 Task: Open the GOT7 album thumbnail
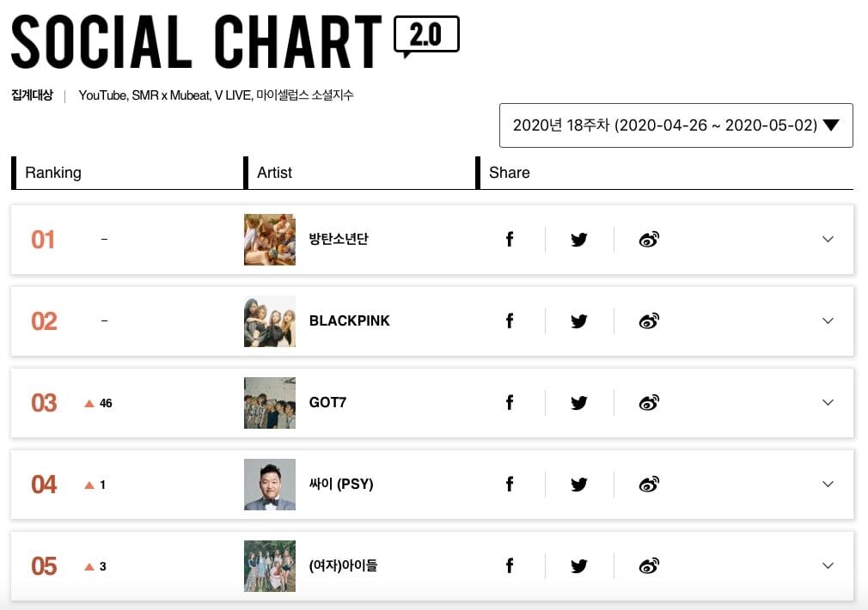coord(270,403)
